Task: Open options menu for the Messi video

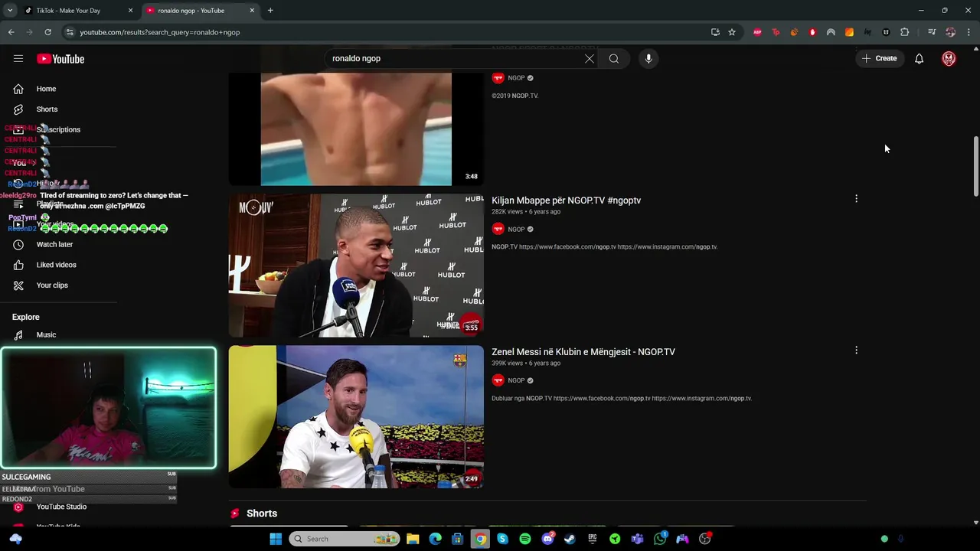Action: (856, 350)
